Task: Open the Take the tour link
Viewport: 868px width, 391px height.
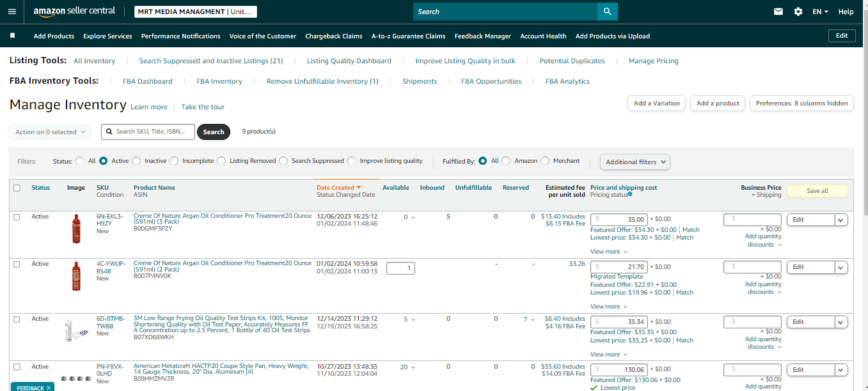Action: click(203, 107)
